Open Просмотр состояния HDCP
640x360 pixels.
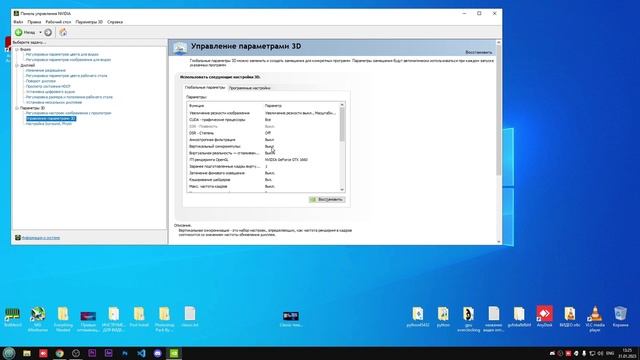tap(48, 86)
